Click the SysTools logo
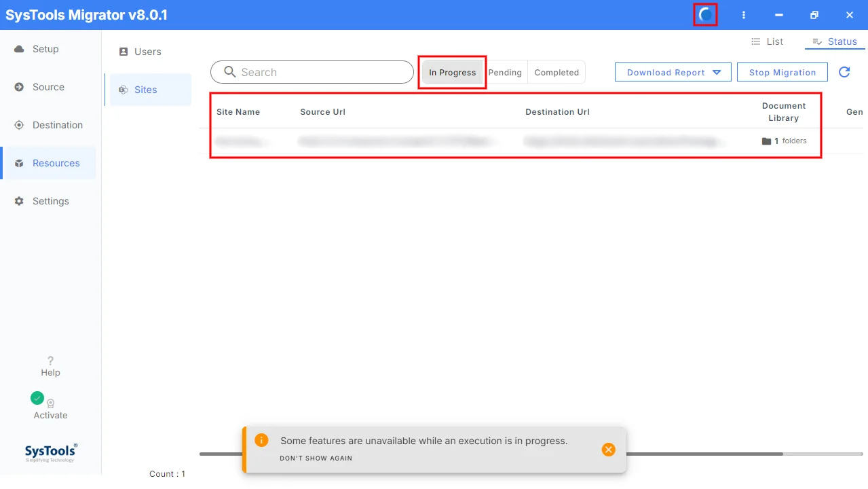This screenshot has width=868, height=489. pyautogui.click(x=51, y=452)
